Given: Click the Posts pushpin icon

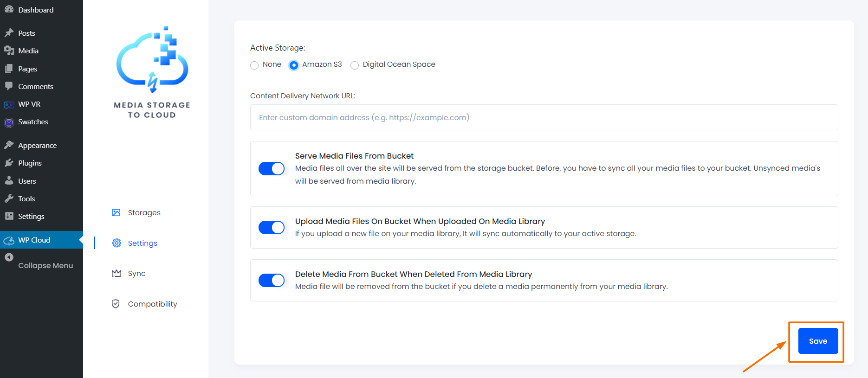Looking at the screenshot, I should point(9,33).
